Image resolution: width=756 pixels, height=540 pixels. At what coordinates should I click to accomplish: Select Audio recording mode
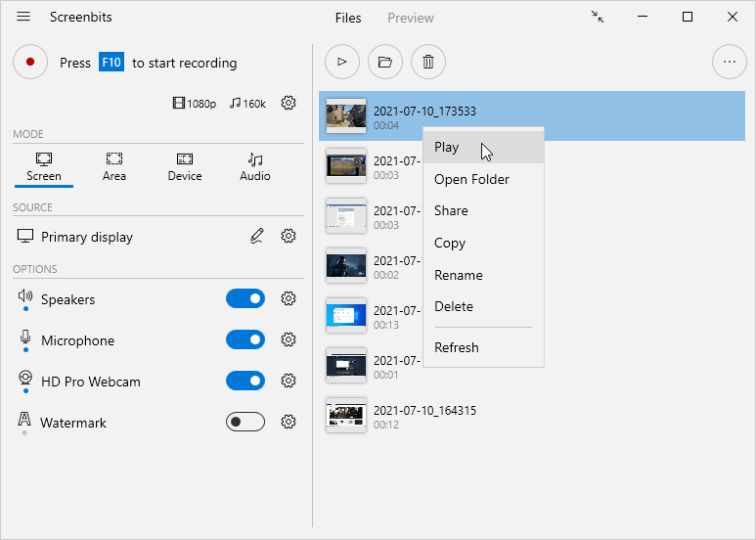point(255,167)
